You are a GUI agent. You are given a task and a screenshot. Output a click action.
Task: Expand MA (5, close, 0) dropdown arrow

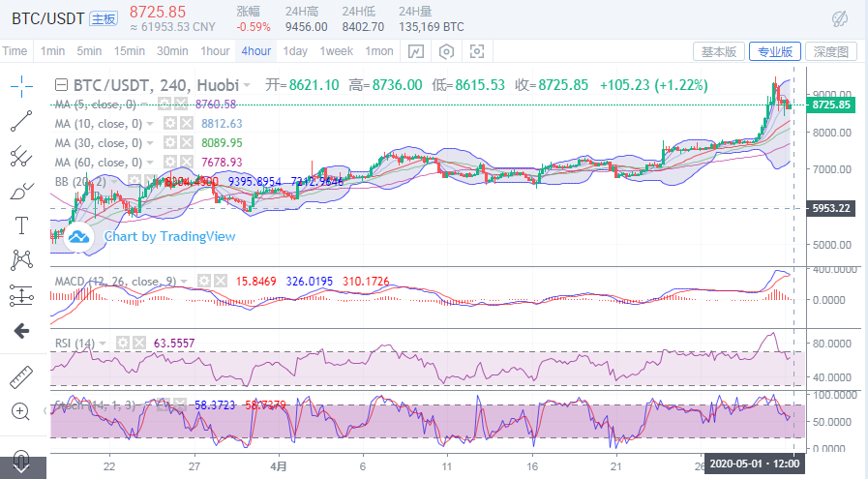[x=144, y=105]
